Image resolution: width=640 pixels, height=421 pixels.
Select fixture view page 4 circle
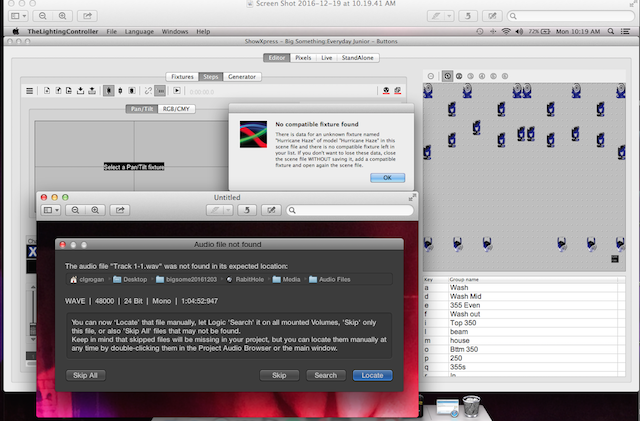tap(482, 76)
